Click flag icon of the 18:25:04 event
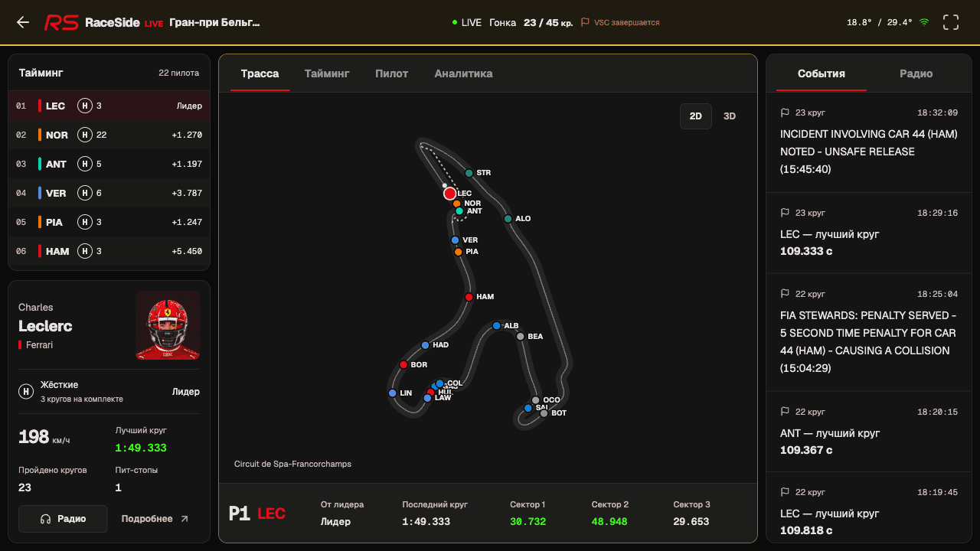The width and height of the screenshot is (980, 551). (785, 294)
